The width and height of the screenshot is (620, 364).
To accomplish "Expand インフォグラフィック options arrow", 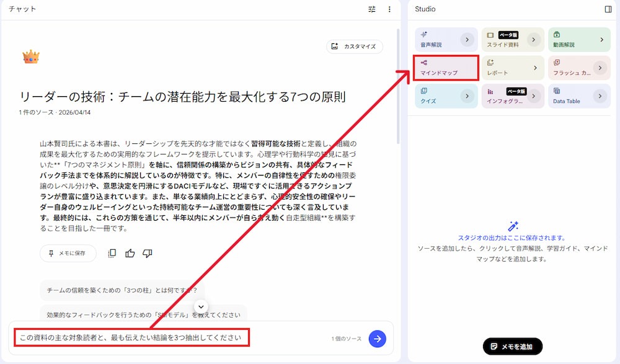I will 533,96.
